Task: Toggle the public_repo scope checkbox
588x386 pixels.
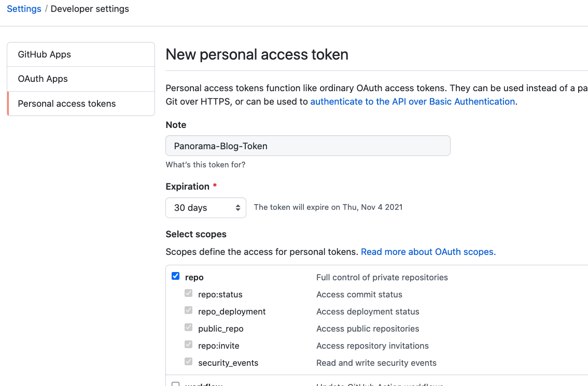Action: coord(189,328)
